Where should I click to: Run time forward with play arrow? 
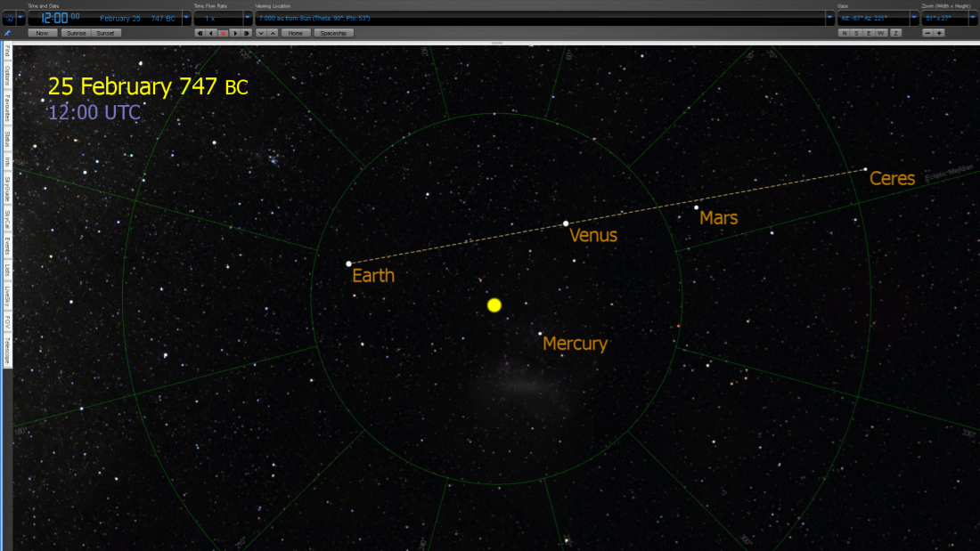click(x=234, y=33)
